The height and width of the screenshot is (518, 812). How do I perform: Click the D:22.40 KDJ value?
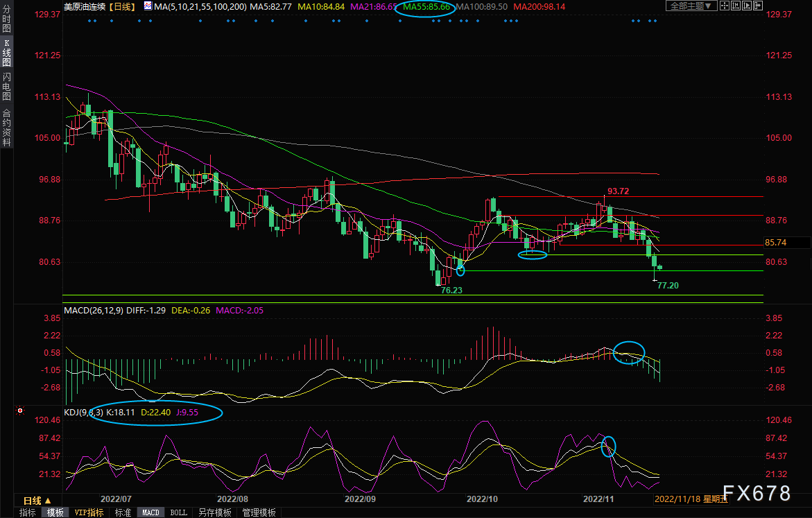[156, 413]
